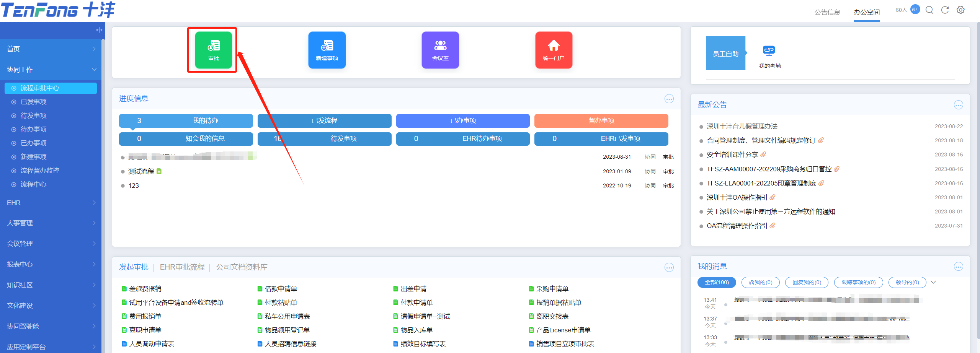Image resolution: width=980 pixels, height=353 pixels.
Task: Click the 已办事项 progress button
Action: 463,120
